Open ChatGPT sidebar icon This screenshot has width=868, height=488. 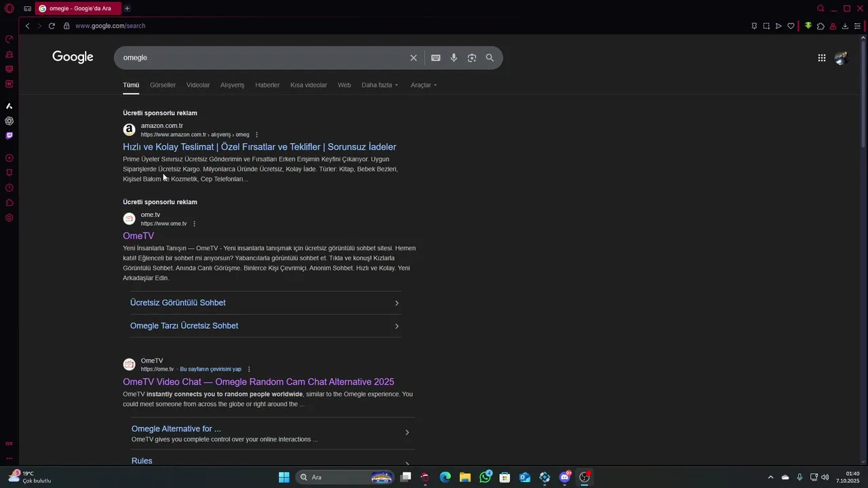[9, 121]
